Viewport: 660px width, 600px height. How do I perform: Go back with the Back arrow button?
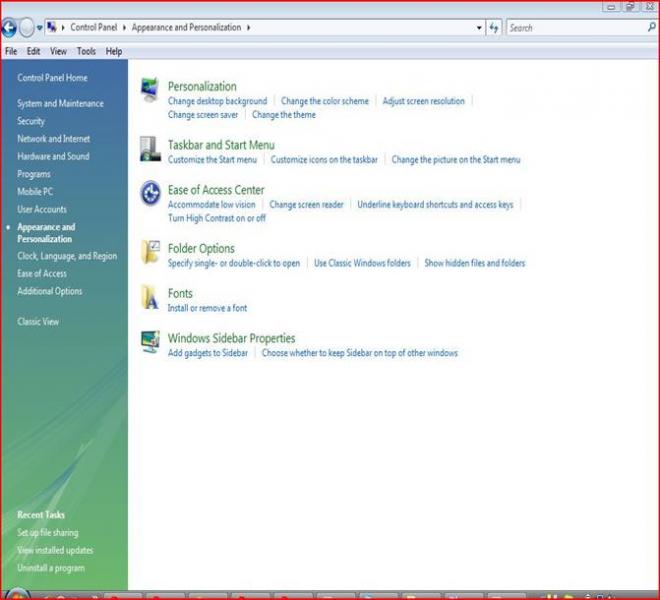(8, 28)
